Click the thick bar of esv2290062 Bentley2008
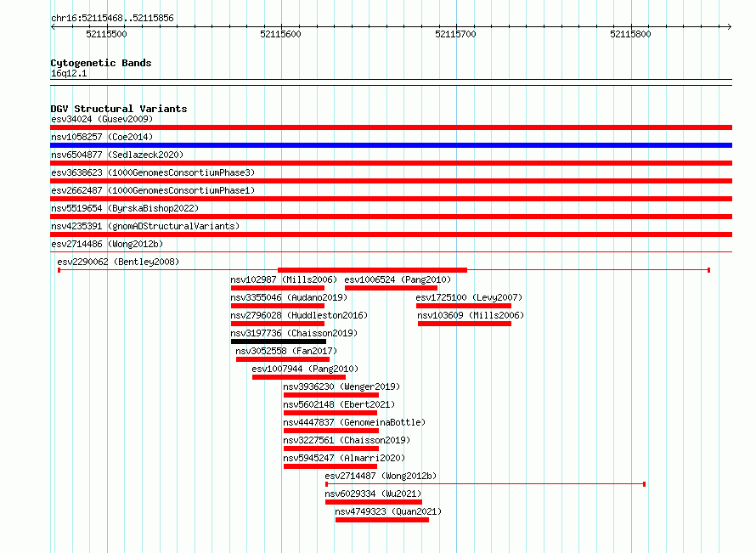This screenshot has width=756, height=553. coord(372,270)
